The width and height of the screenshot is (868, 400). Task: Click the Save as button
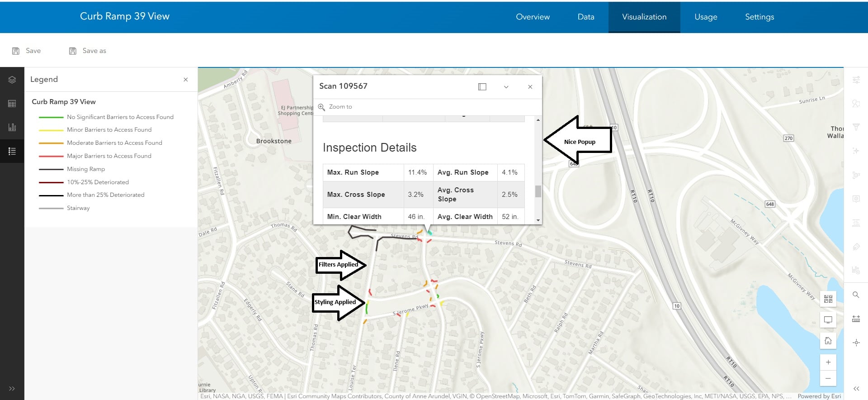(x=88, y=51)
